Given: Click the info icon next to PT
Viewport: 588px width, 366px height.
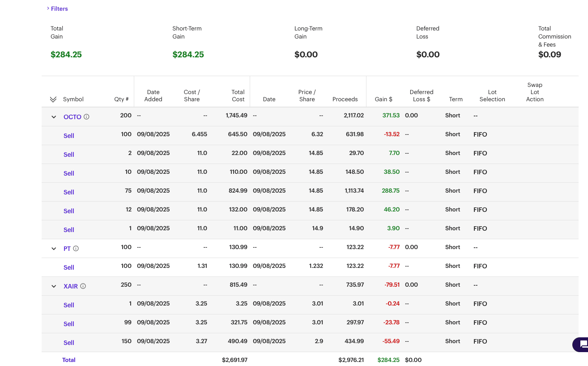Looking at the screenshot, I should [x=76, y=249].
